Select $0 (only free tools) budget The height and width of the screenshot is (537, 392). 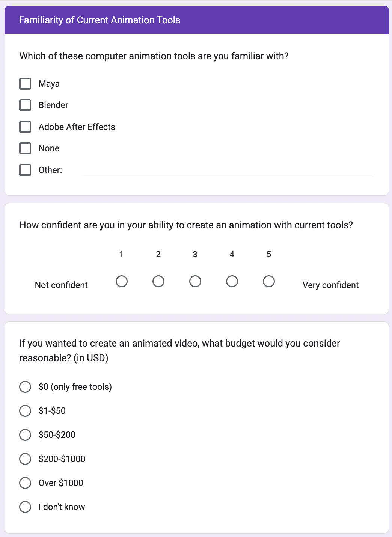[25, 387]
